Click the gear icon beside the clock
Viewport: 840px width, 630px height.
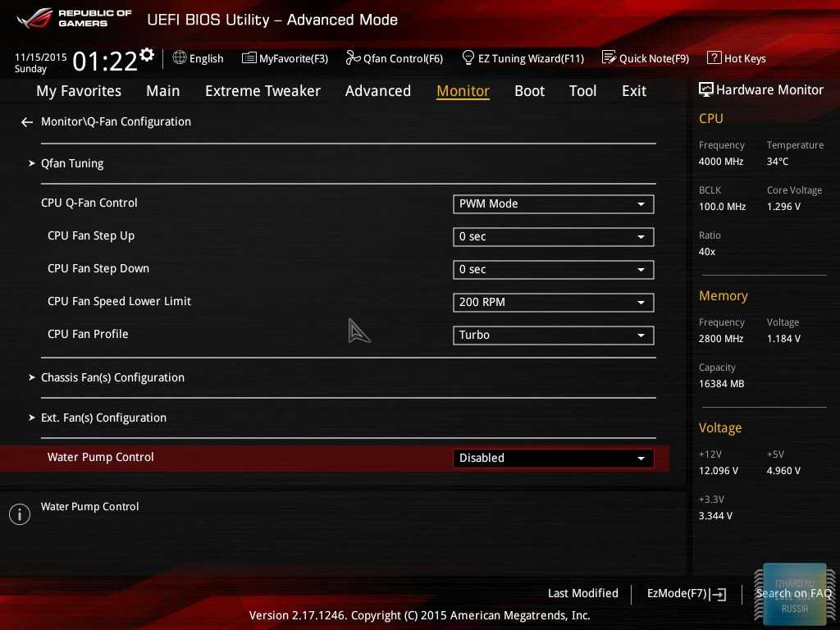(147, 55)
